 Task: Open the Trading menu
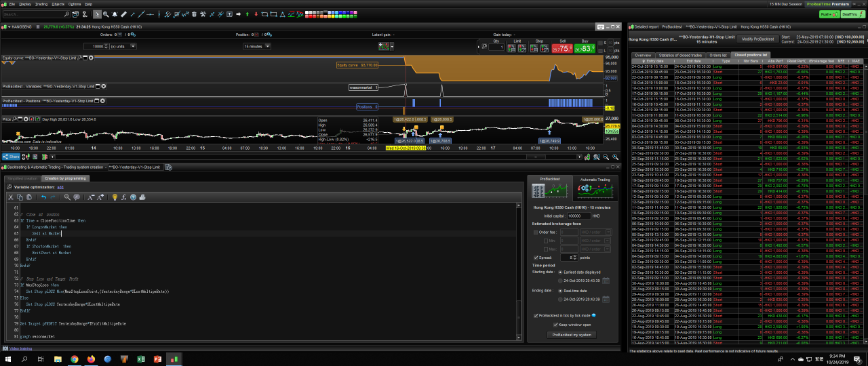[x=41, y=3]
